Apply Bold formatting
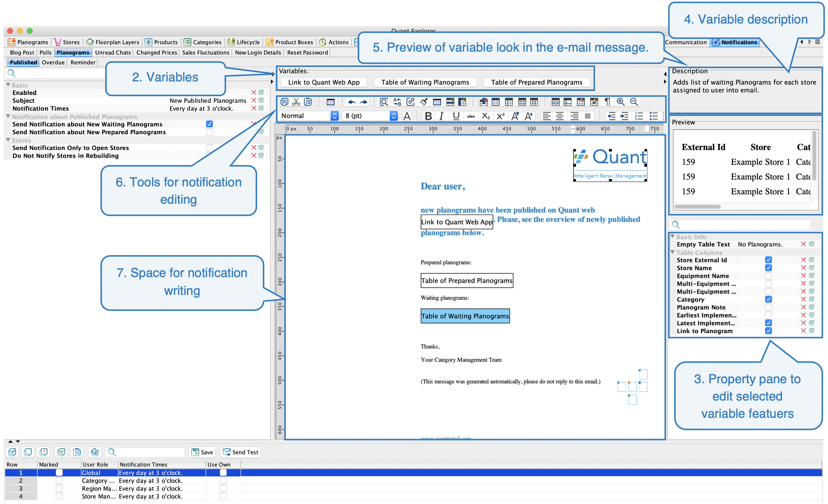This screenshot has height=504, width=828. [x=428, y=116]
